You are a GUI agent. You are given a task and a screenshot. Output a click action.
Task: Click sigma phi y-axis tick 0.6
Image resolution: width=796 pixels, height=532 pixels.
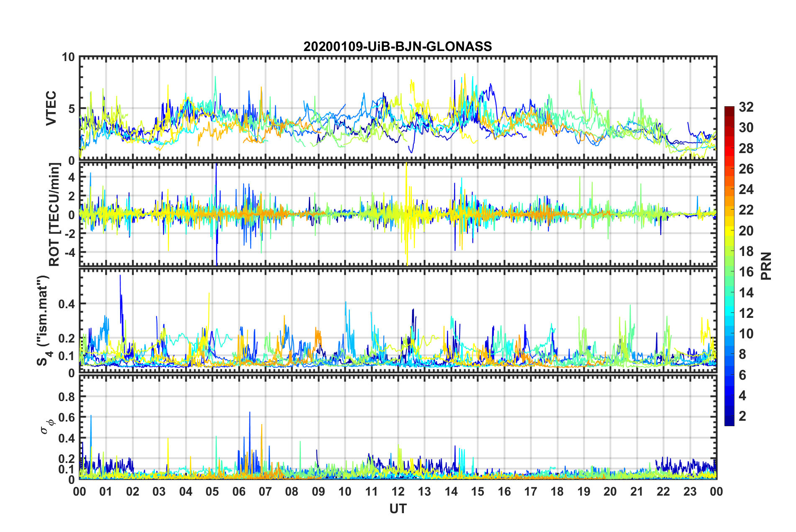tap(67, 417)
